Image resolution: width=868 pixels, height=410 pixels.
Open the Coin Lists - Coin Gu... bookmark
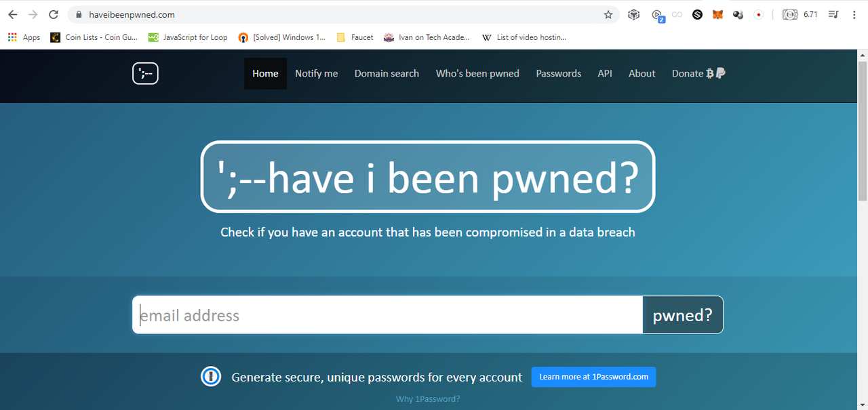pos(94,37)
